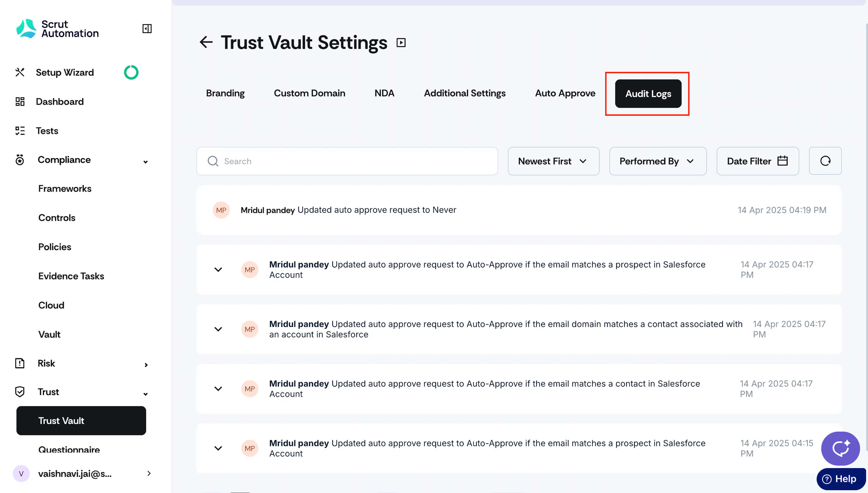Open Evidence Tasks in the sidebar

coord(71,276)
